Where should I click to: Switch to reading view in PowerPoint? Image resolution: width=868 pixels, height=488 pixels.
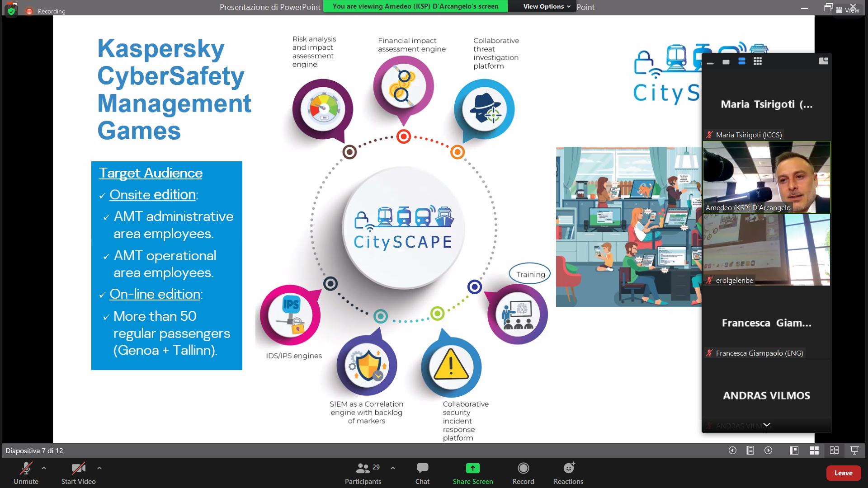click(834, 450)
